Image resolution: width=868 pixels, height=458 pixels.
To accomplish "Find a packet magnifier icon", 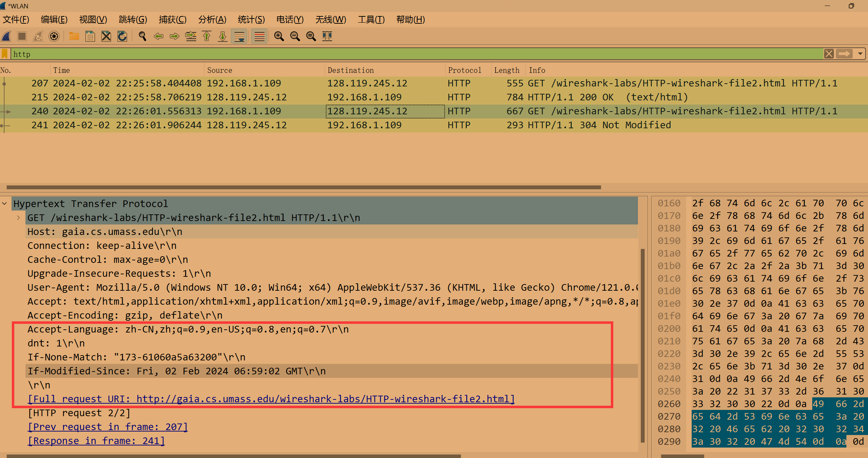I will (142, 36).
